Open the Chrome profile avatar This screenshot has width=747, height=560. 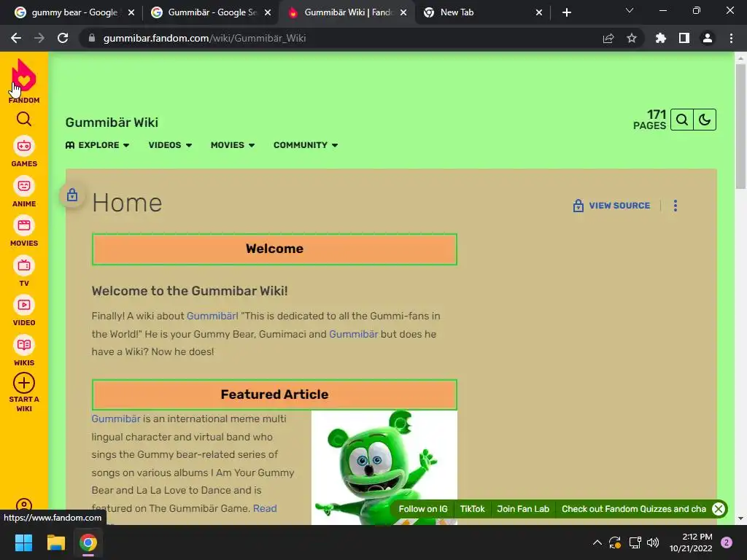pyautogui.click(x=708, y=38)
